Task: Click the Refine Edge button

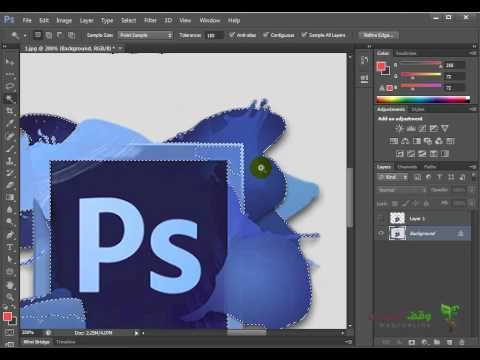Action: pos(378,35)
